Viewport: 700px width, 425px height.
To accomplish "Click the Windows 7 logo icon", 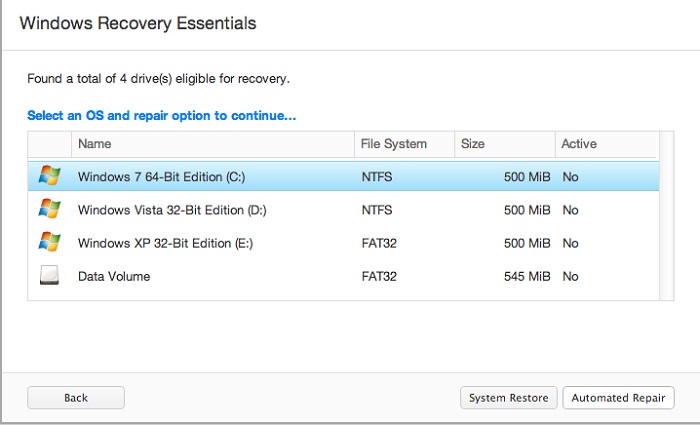I will 49,177.
